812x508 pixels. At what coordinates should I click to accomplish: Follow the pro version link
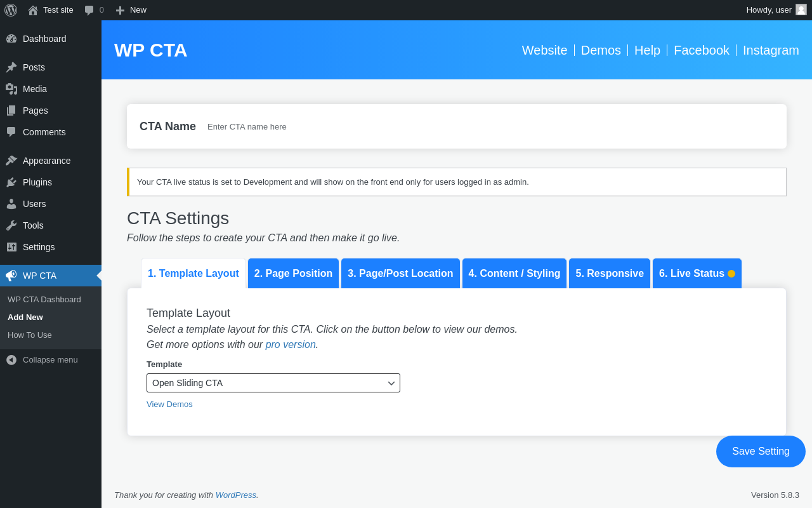click(x=291, y=344)
